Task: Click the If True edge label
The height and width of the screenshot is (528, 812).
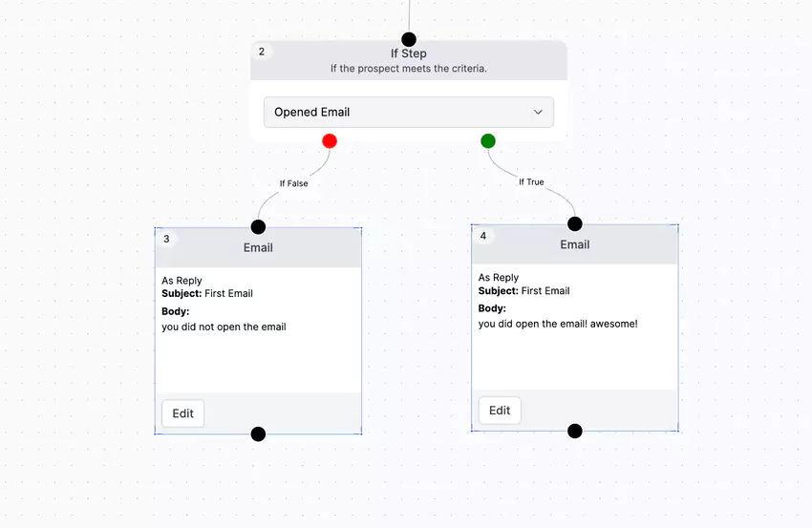Action: click(531, 182)
